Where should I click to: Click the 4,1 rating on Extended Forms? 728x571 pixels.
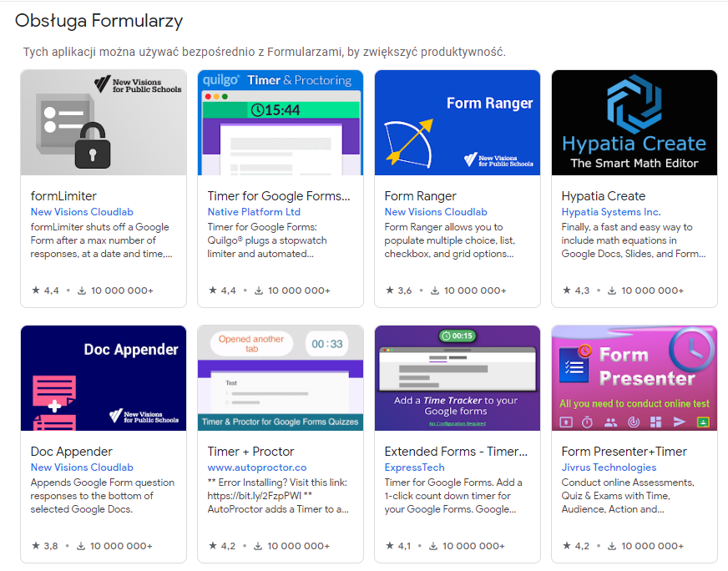coord(404,546)
